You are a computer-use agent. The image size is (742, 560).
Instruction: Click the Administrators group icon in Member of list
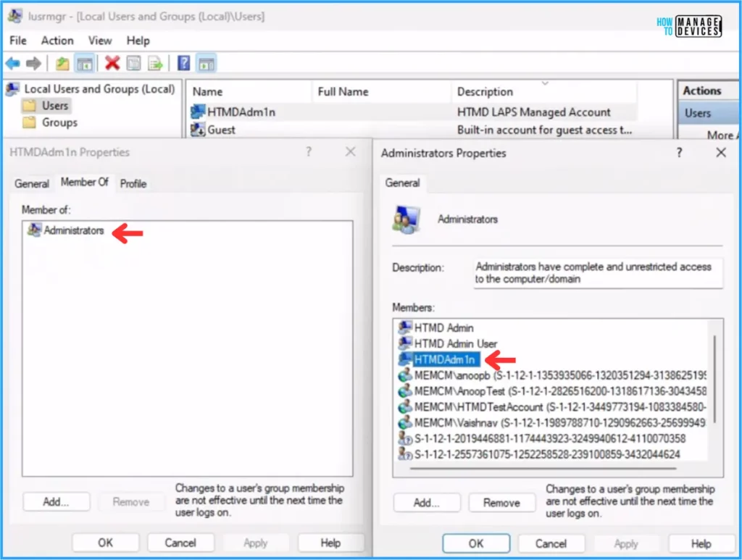tap(34, 230)
